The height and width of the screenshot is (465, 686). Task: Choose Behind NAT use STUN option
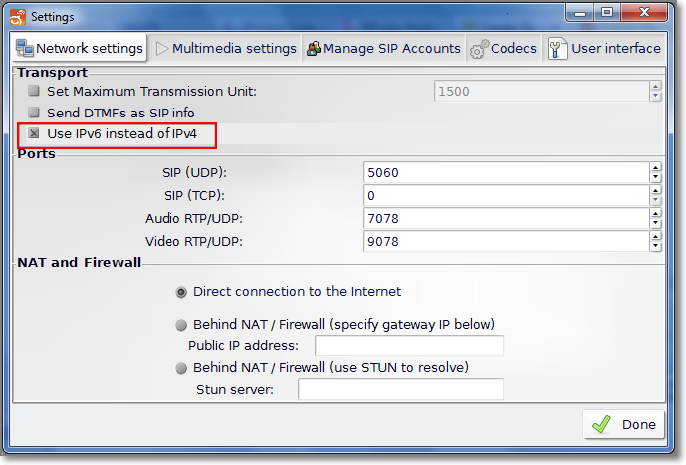coord(181,368)
